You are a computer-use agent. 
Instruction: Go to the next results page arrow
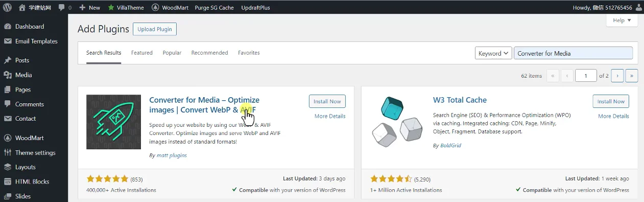(x=617, y=76)
